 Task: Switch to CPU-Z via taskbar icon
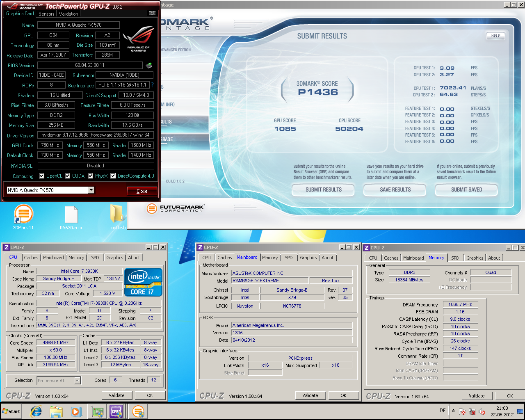(x=116, y=411)
